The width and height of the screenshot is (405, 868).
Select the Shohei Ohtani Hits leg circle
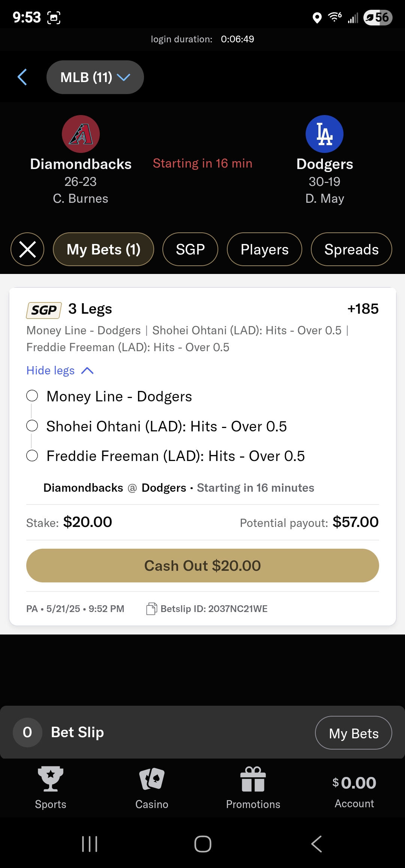click(32, 426)
